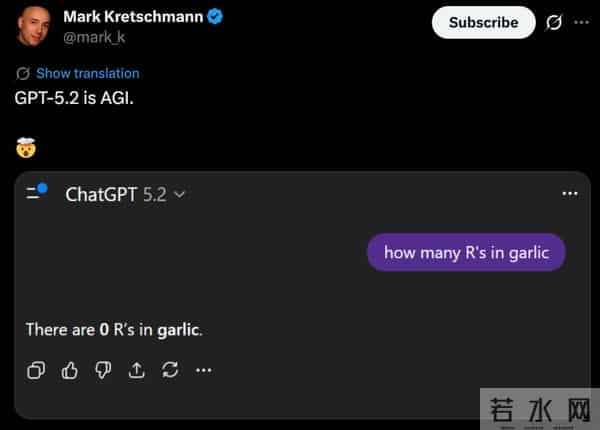Viewport: 600px width, 430px height.
Task: Click the @mark_k handle
Action: 94,37
